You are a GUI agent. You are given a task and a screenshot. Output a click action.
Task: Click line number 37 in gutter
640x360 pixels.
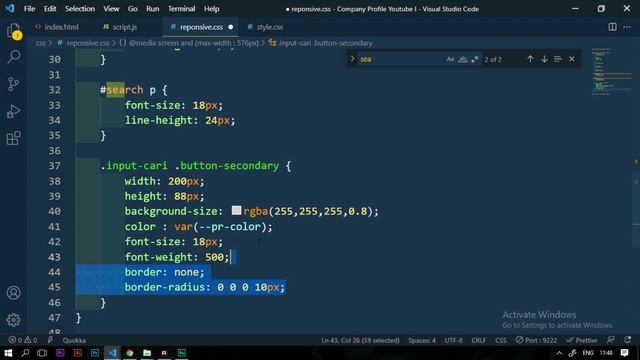(54, 166)
